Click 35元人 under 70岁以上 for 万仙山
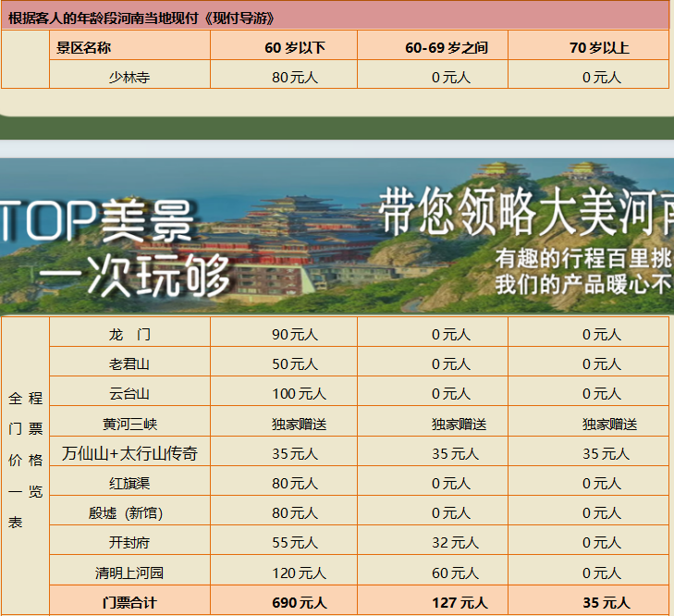 point(606,453)
